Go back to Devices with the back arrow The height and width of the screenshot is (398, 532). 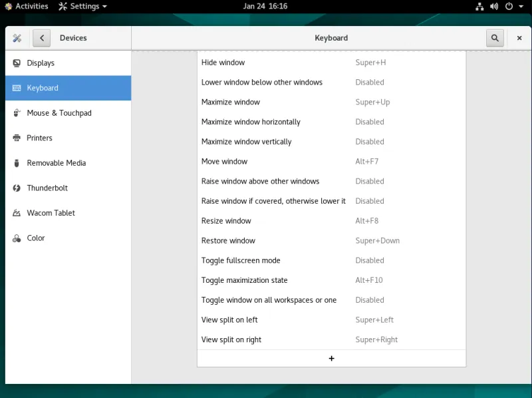[x=41, y=38]
